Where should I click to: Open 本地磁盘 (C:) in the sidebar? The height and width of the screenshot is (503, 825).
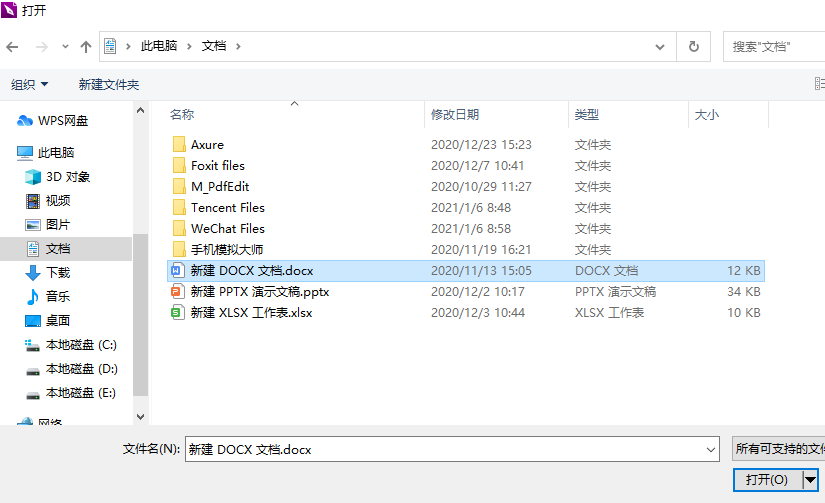point(71,345)
